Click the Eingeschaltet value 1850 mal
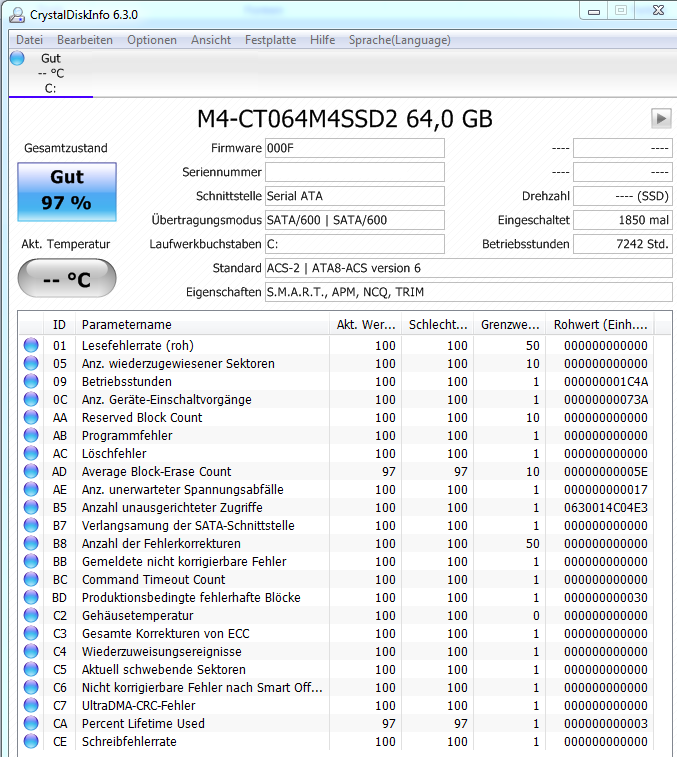 click(x=622, y=220)
